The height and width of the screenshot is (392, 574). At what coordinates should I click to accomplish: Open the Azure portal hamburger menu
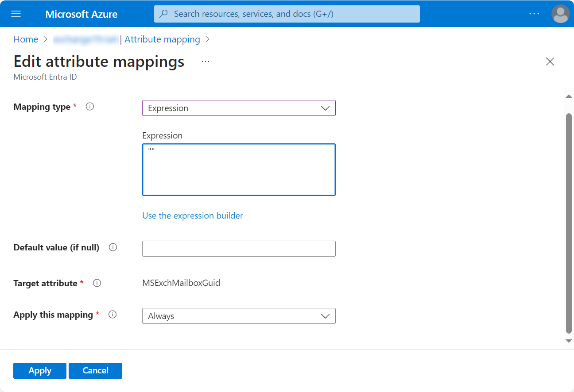click(x=16, y=14)
